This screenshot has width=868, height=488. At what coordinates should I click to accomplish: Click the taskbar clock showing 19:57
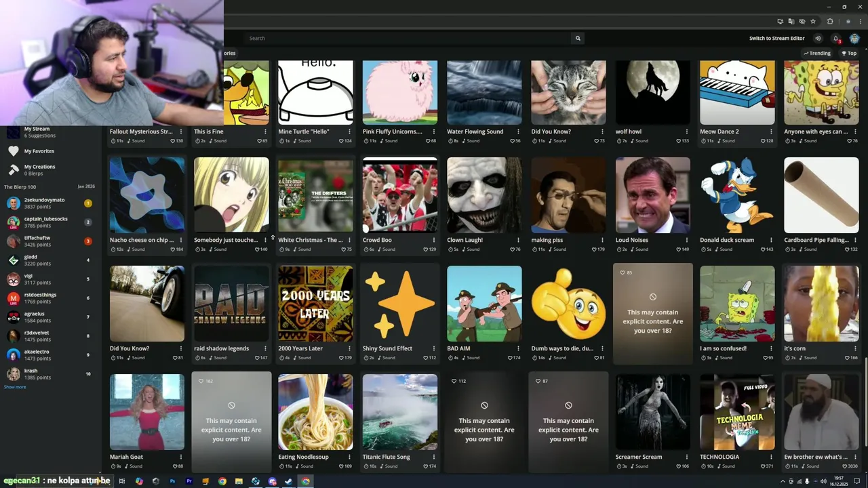click(840, 481)
